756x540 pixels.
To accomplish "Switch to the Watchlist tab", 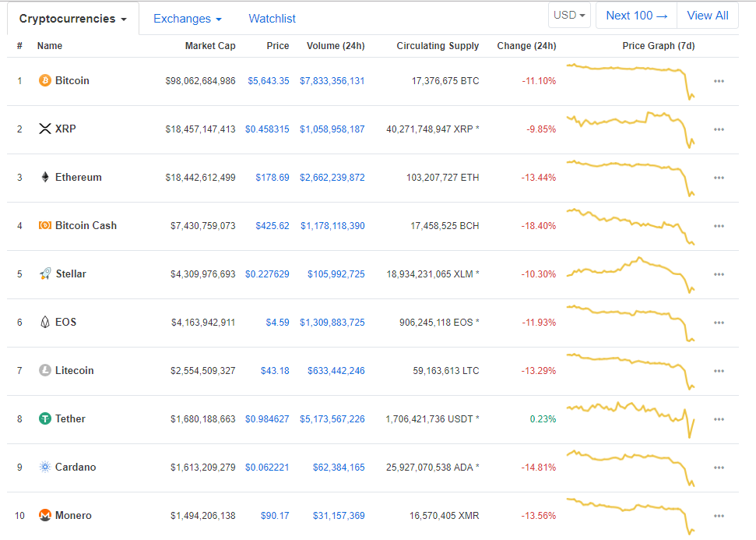I will click(x=272, y=19).
